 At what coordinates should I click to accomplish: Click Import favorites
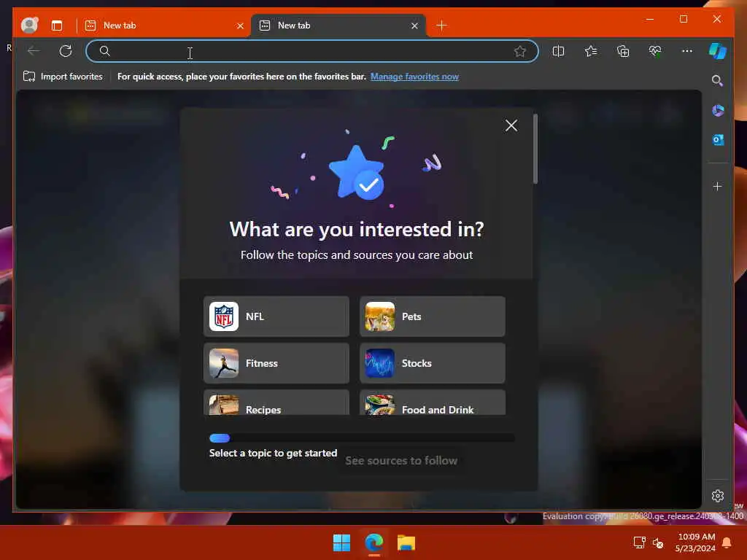[x=63, y=76]
